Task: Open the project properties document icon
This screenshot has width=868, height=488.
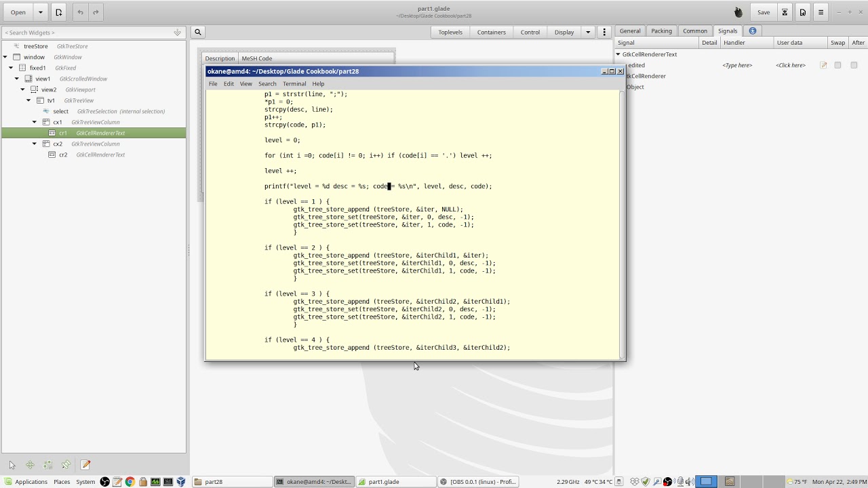Action: click(x=803, y=12)
